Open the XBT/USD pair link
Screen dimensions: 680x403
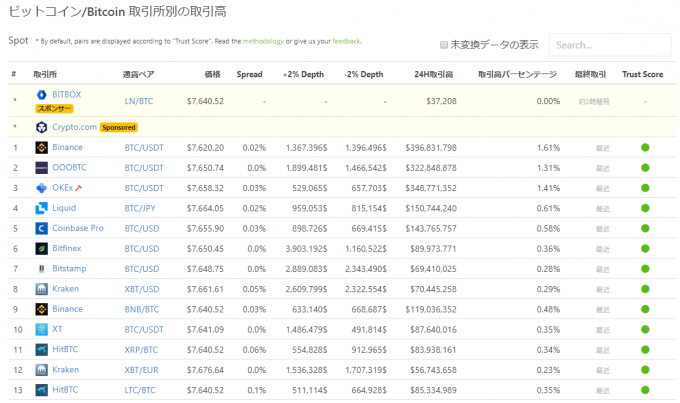(x=142, y=289)
